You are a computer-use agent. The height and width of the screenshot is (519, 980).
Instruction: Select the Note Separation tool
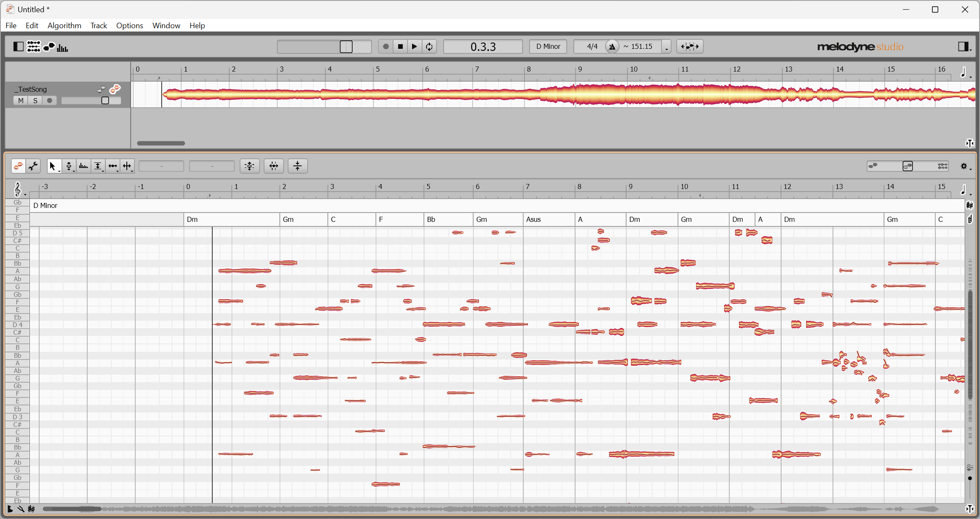pyautogui.click(x=127, y=166)
